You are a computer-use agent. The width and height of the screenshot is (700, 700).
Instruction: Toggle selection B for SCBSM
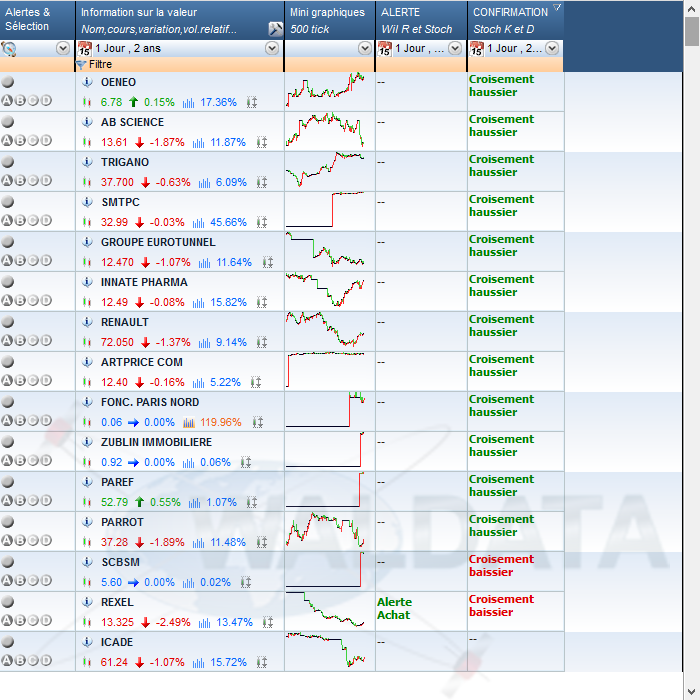coord(20,580)
